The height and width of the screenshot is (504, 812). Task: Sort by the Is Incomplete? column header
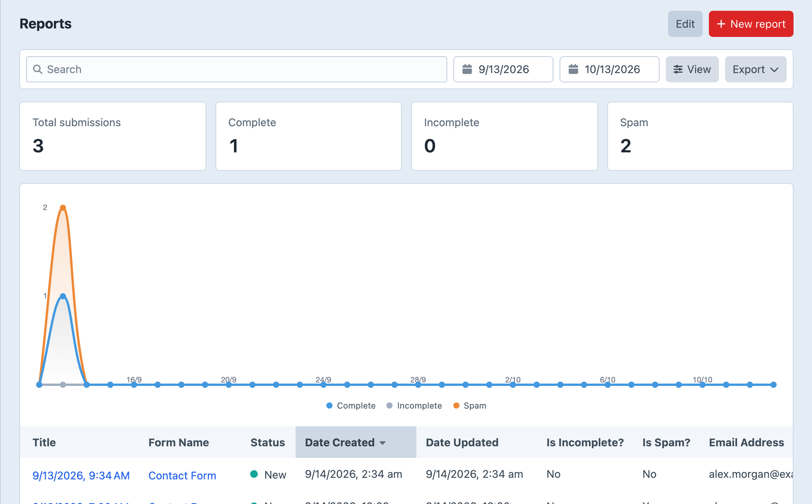[585, 442]
